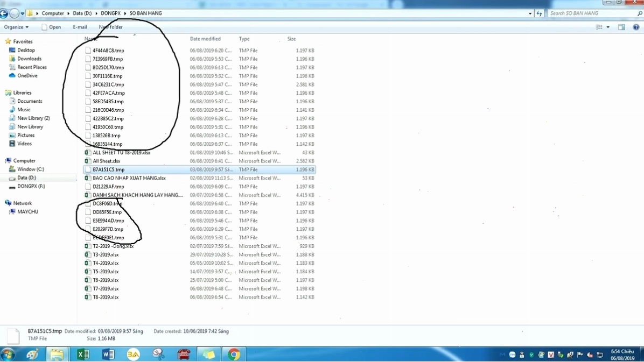Launch Word from the taskbar

pyautogui.click(x=108, y=354)
